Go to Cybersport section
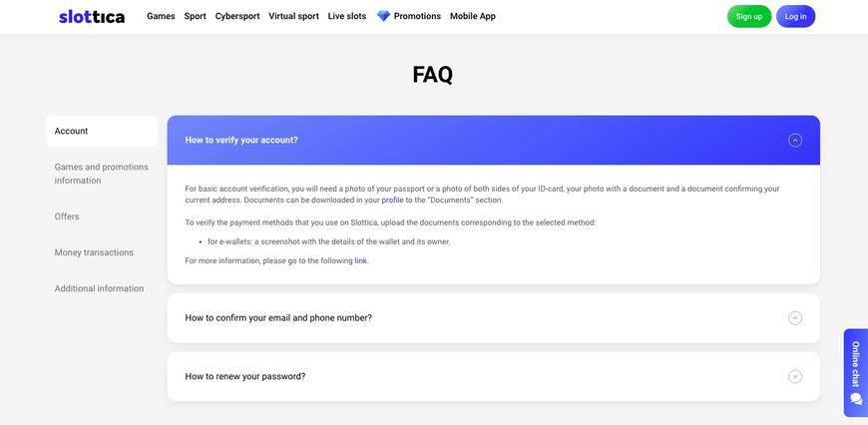868x425 pixels. (x=237, y=17)
